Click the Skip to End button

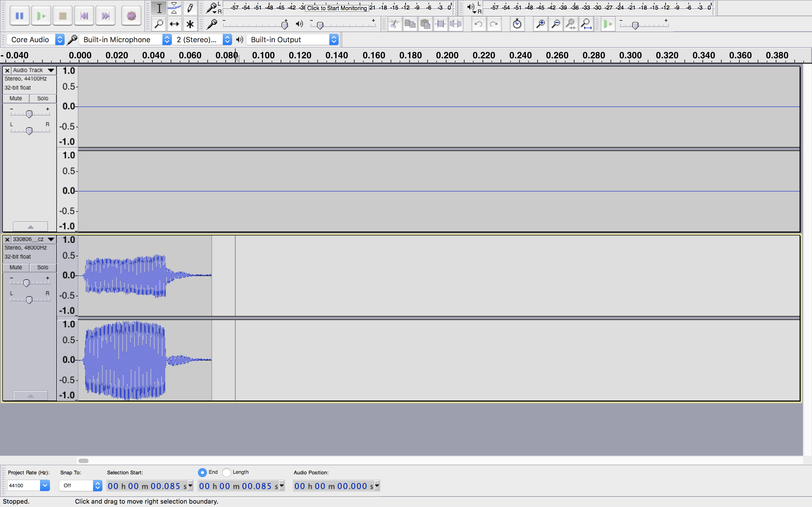coord(106,16)
